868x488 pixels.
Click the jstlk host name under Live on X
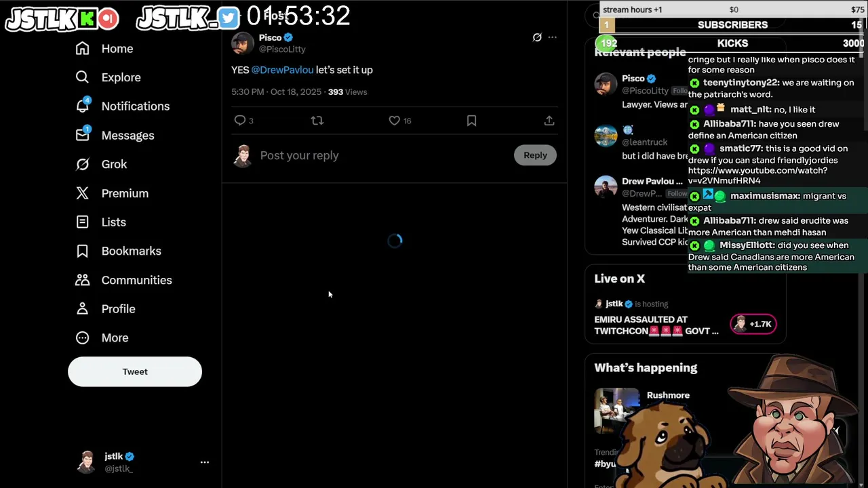[614, 304]
